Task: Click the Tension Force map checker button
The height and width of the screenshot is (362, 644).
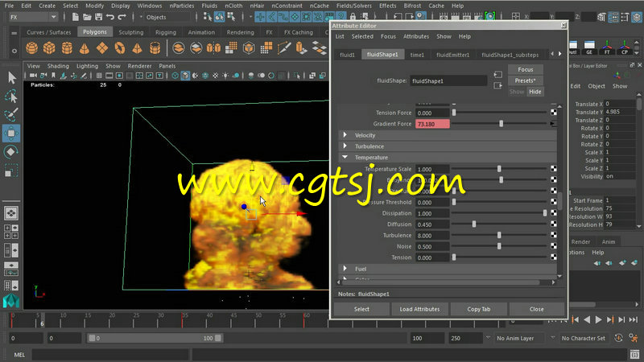Action: click(554, 113)
